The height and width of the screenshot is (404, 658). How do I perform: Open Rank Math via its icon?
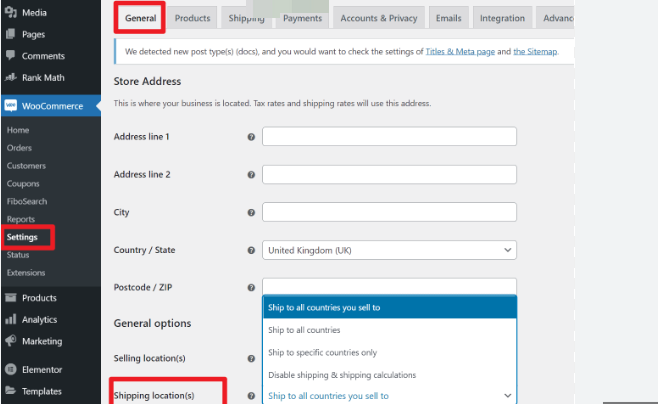10,77
